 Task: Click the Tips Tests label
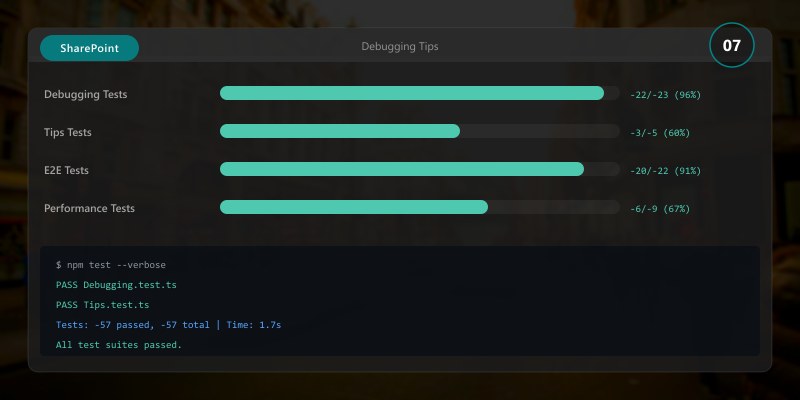click(x=68, y=132)
